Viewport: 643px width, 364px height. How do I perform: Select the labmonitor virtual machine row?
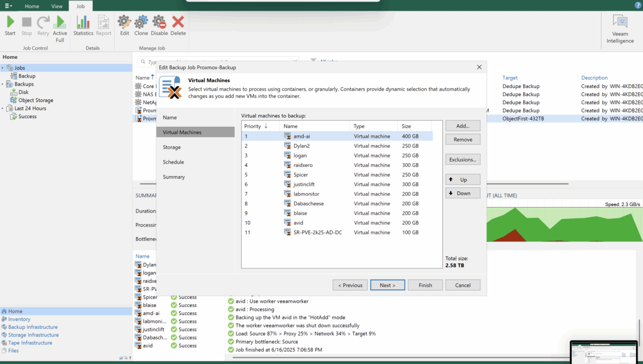(337, 194)
